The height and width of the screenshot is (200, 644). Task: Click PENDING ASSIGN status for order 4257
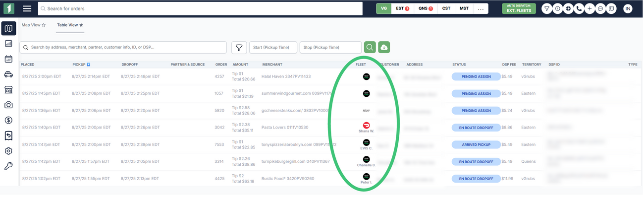[476, 77]
